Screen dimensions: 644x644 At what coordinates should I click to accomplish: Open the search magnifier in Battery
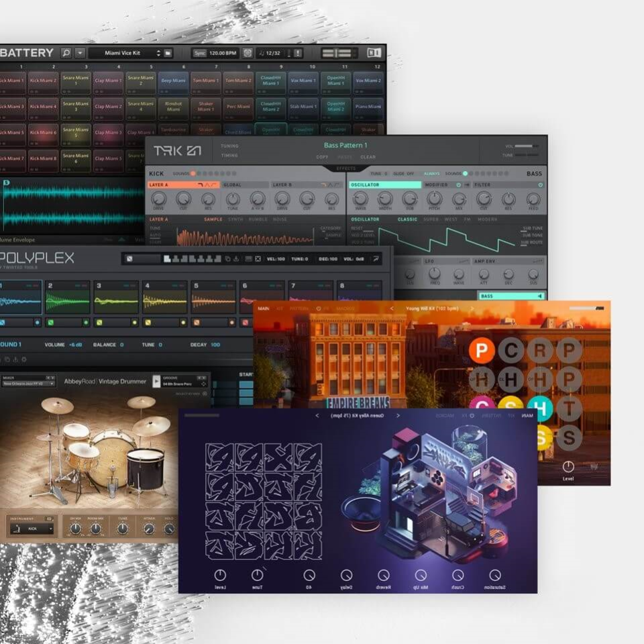[x=67, y=52]
